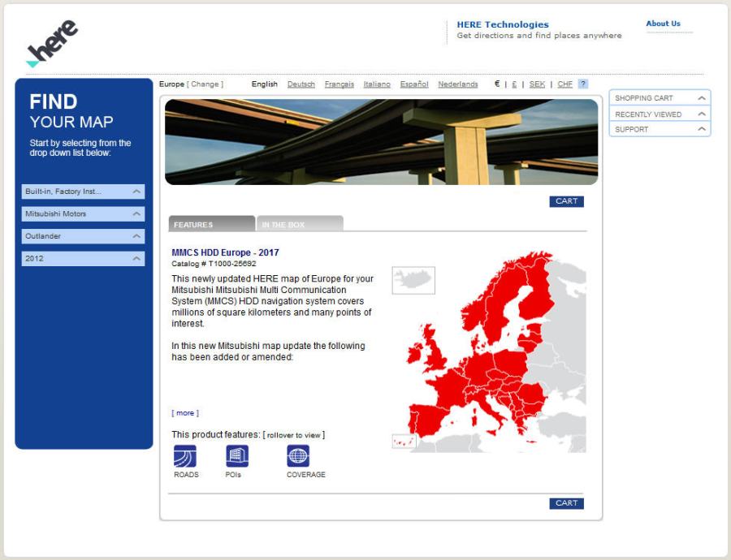Image resolution: width=731 pixels, height=560 pixels.
Task: Open the ROADS feature icon
Action: 185,456
